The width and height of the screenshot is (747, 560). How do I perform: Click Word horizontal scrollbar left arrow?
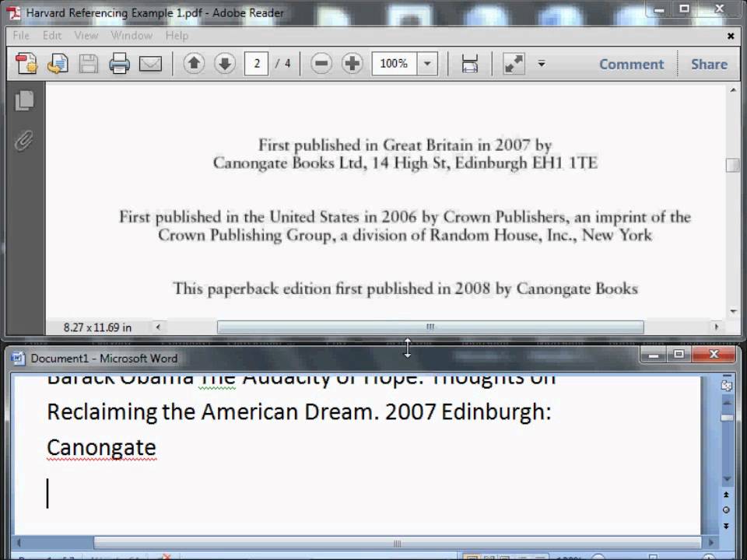coord(19,542)
